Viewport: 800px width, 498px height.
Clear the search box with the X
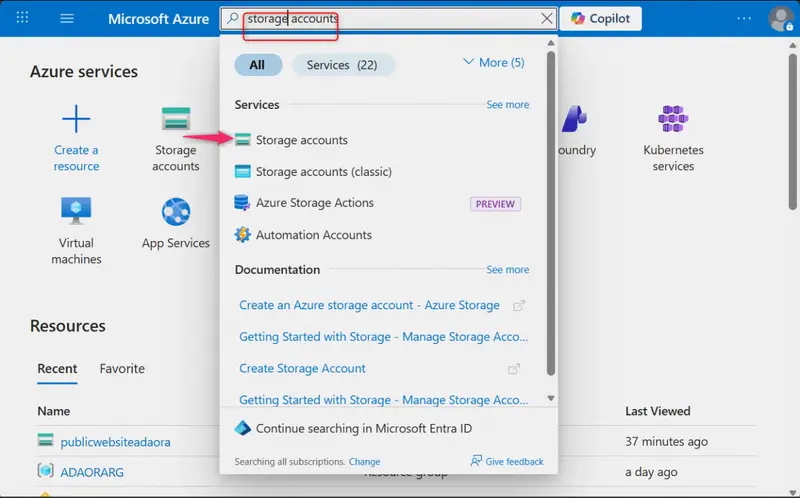546,19
